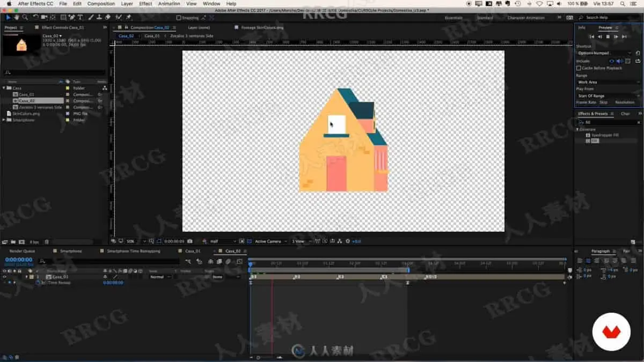The image size is (644, 362).
Task: Step back one frame in Preview
Action: tap(599, 36)
